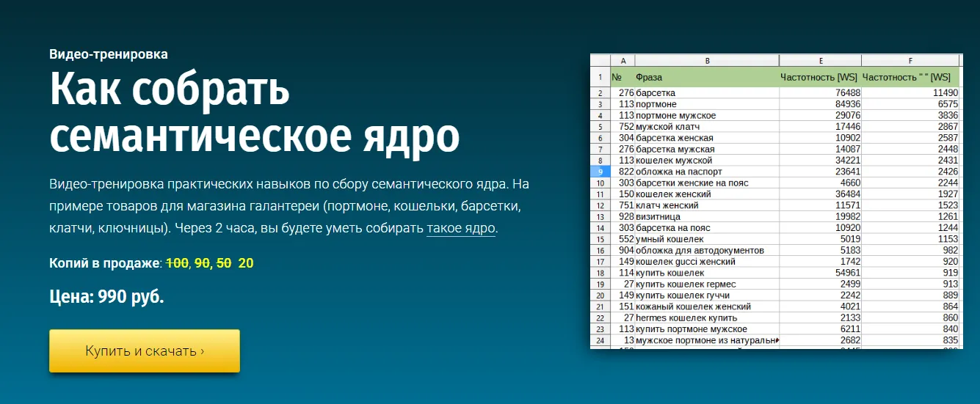Select column A header in spreadsheet
Screen dimensions: 980x404
tap(623, 61)
